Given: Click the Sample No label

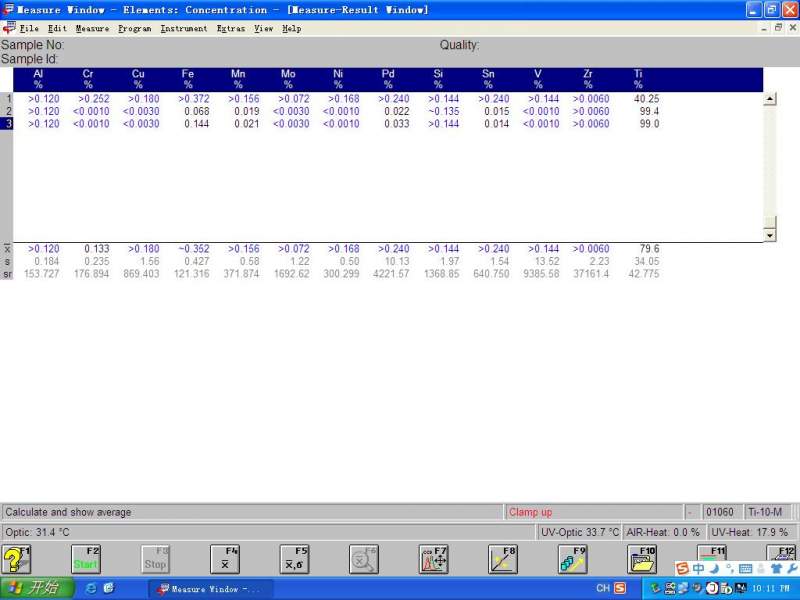Looking at the screenshot, I should pos(32,45).
